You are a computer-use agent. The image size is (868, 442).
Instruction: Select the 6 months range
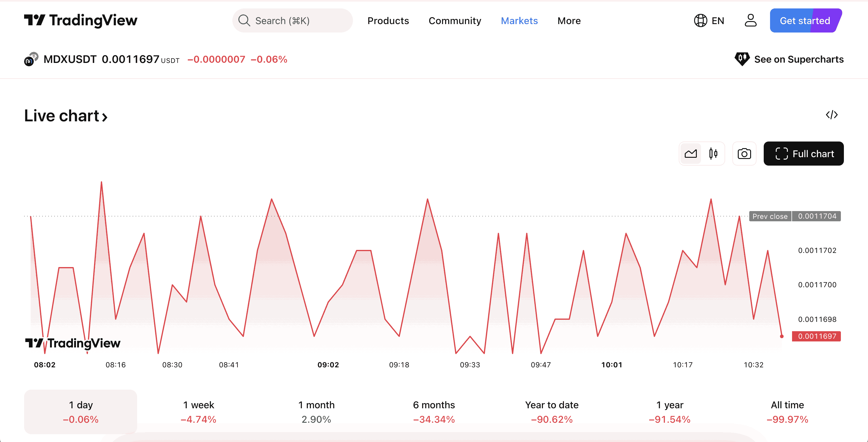[434, 412]
